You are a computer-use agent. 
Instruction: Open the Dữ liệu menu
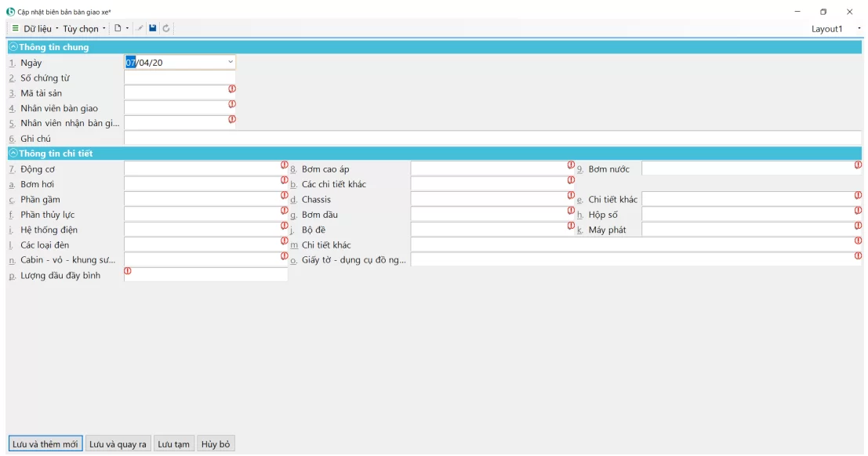(38, 29)
